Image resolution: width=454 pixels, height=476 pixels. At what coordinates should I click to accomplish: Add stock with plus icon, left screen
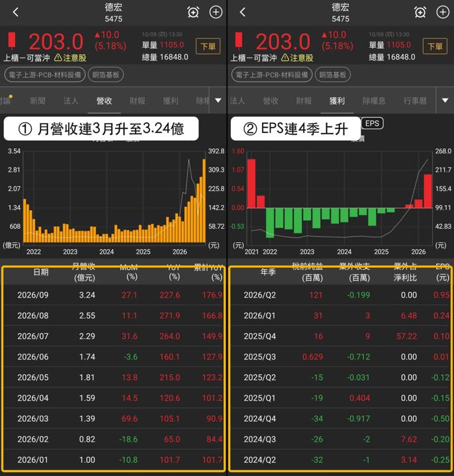[x=216, y=12]
